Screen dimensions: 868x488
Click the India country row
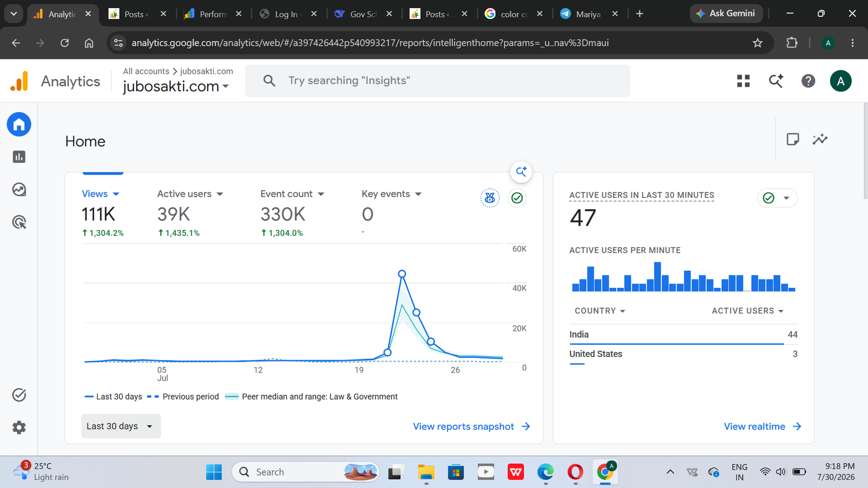tap(684, 335)
